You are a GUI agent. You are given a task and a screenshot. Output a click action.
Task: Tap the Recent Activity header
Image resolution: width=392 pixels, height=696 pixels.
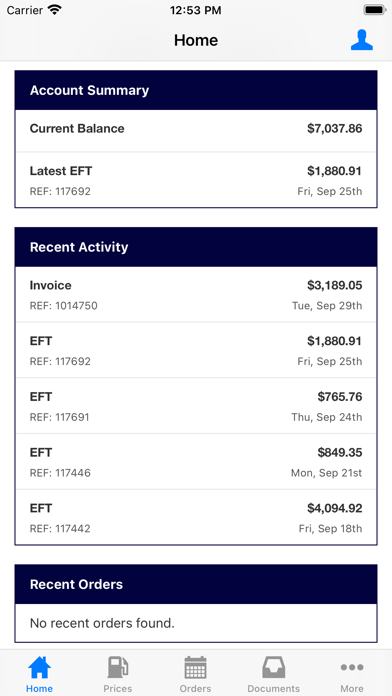coord(196,247)
